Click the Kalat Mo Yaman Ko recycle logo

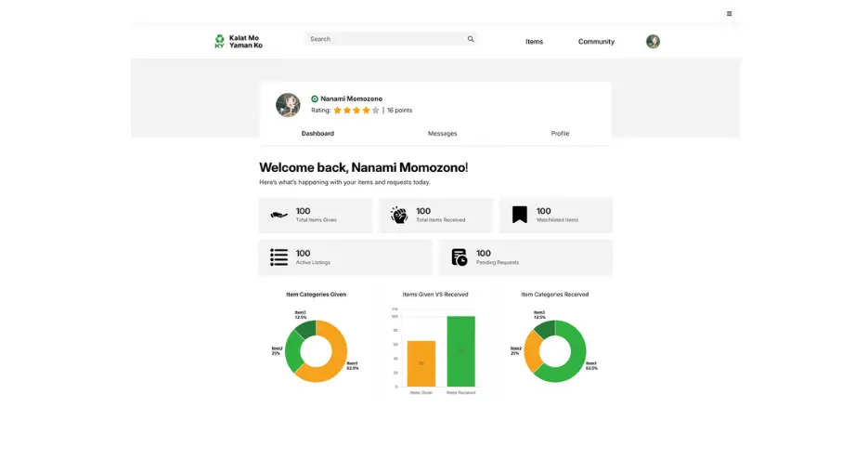coord(220,41)
